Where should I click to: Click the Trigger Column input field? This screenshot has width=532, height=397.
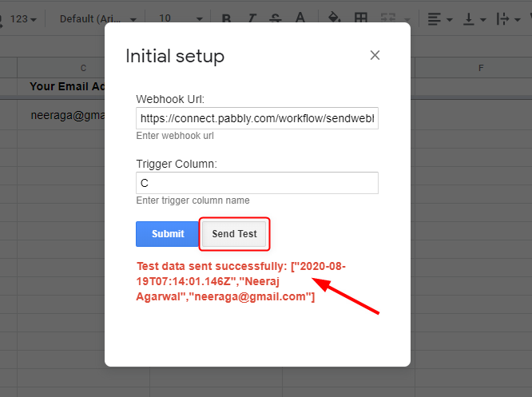coord(256,183)
